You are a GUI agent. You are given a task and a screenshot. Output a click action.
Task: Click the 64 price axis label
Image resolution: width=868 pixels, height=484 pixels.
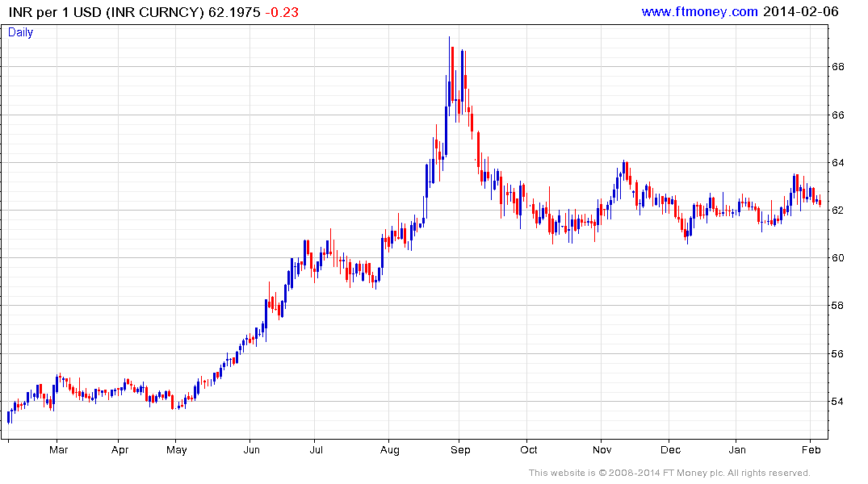click(x=838, y=163)
